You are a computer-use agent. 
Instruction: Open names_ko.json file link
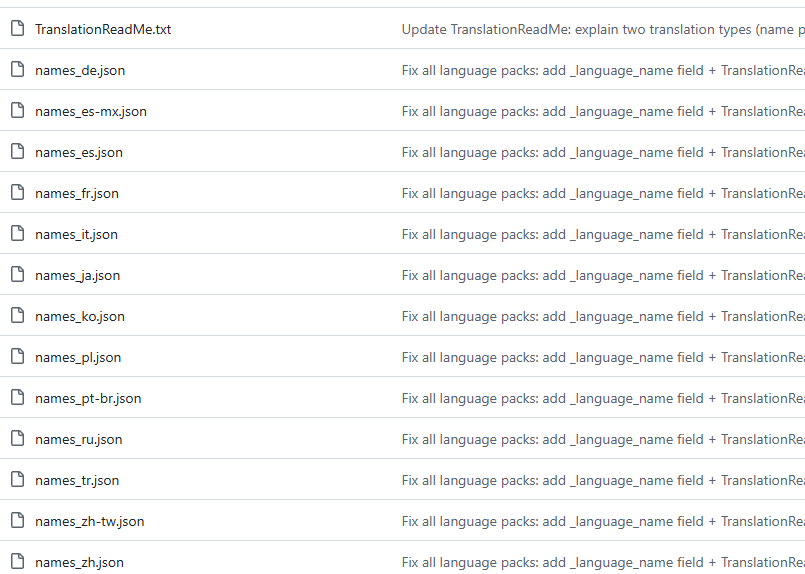(80, 317)
